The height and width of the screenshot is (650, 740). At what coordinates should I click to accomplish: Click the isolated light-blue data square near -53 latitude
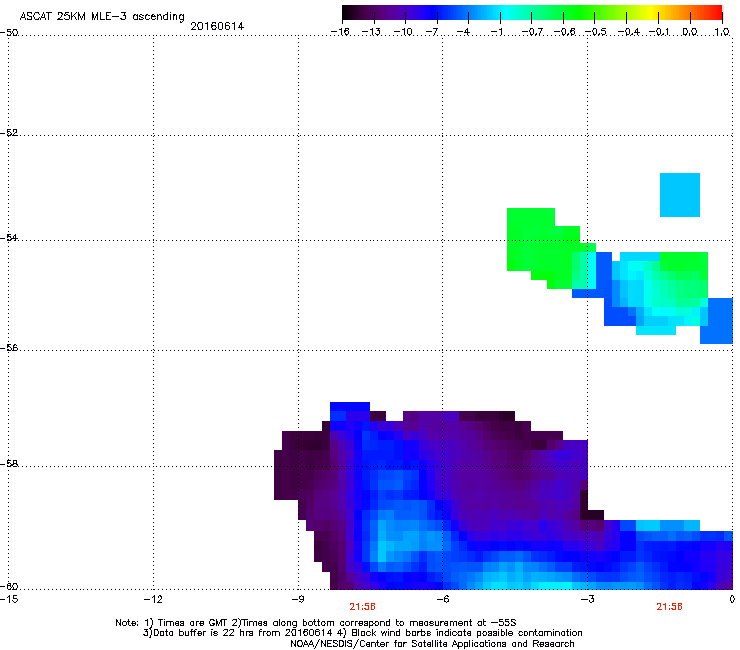click(680, 195)
